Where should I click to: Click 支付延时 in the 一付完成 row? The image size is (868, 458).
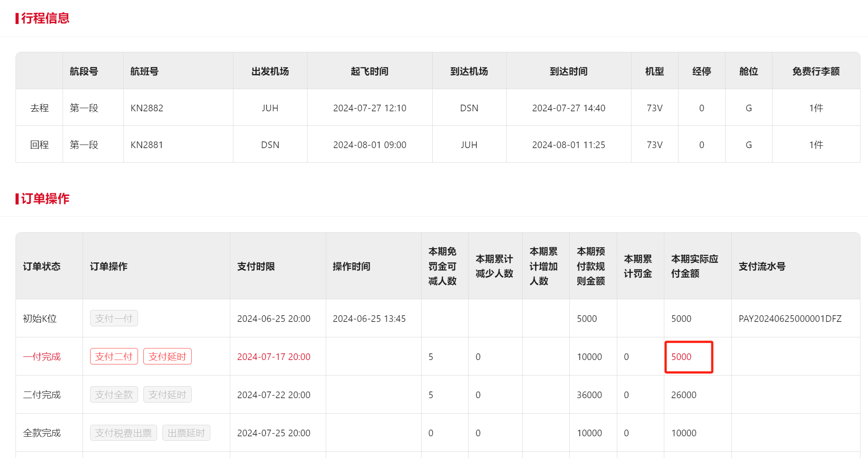[167, 356]
